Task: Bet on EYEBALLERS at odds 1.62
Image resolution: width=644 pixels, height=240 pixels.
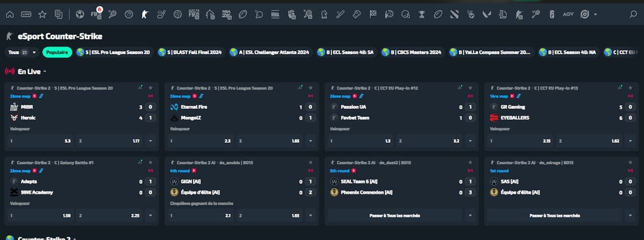Action: [x=590, y=141]
